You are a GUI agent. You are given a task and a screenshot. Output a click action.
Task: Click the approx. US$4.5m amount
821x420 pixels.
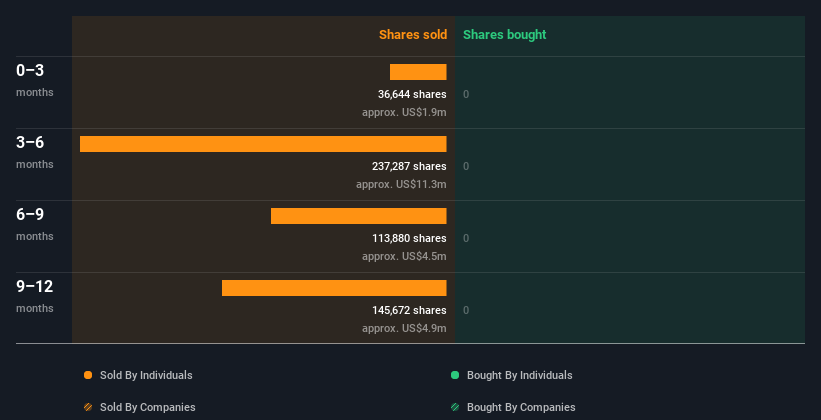pos(404,256)
